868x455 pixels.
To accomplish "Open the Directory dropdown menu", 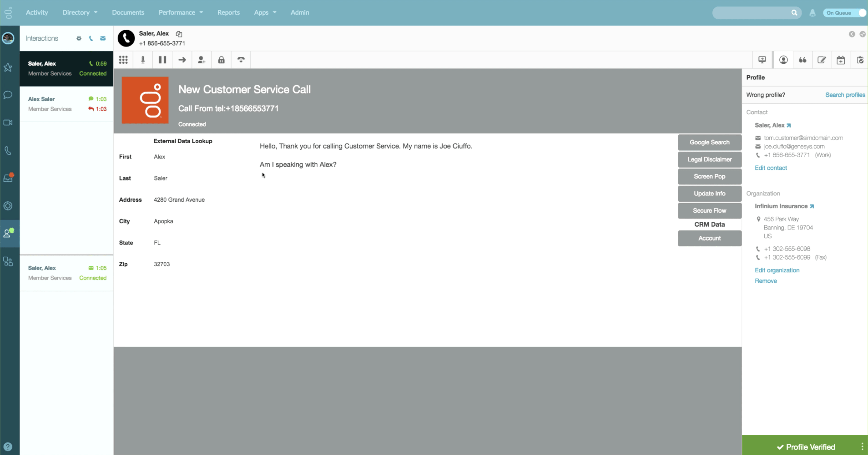I will coord(79,12).
